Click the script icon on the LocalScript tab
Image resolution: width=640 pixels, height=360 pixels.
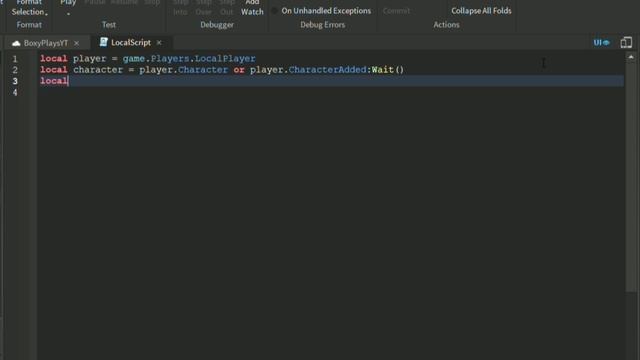pyautogui.click(x=104, y=42)
